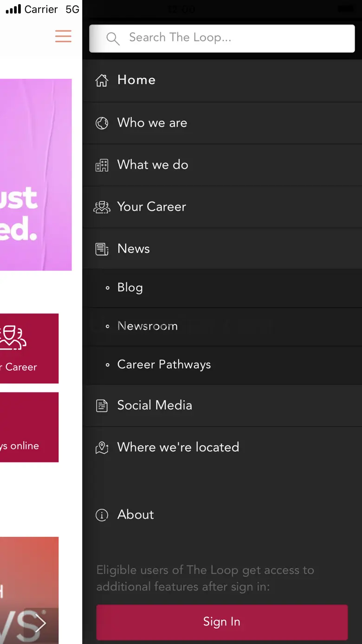Viewport: 362px width, 644px height.
Task: Collapse the News submenu
Action: 222,248
